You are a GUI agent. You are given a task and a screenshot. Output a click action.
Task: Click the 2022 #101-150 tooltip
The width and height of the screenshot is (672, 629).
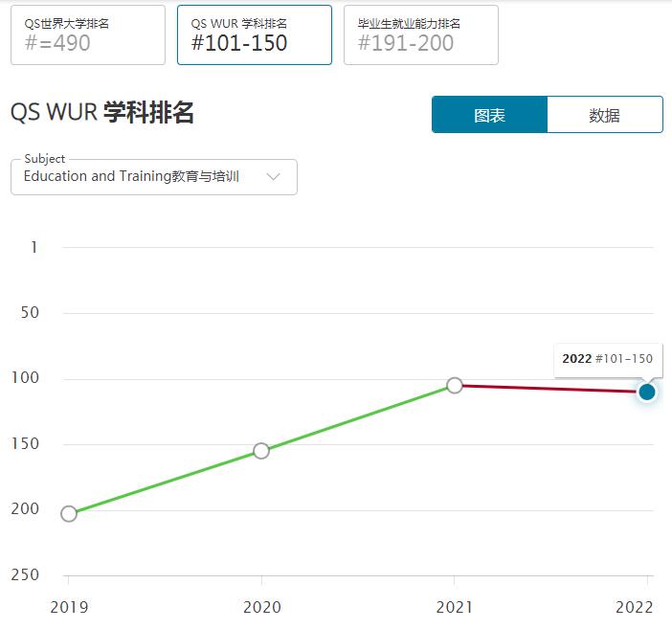pyautogui.click(x=607, y=359)
